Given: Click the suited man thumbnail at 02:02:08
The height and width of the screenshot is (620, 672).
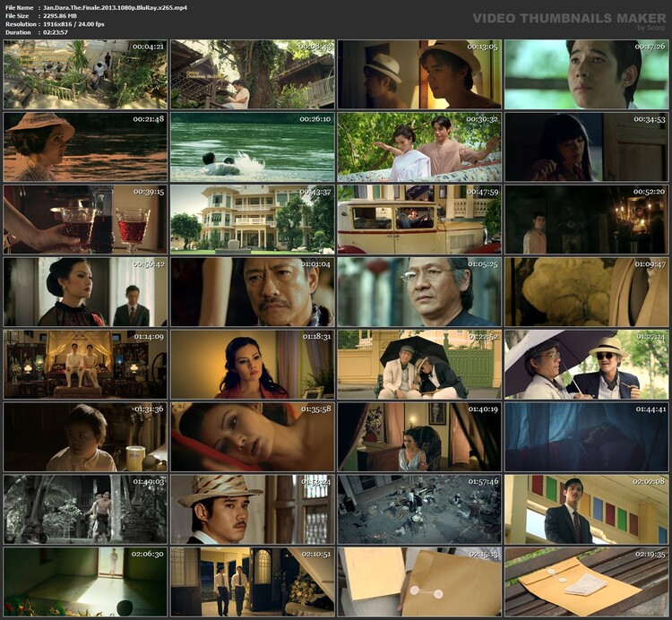Looking at the screenshot, I should click(586, 509).
